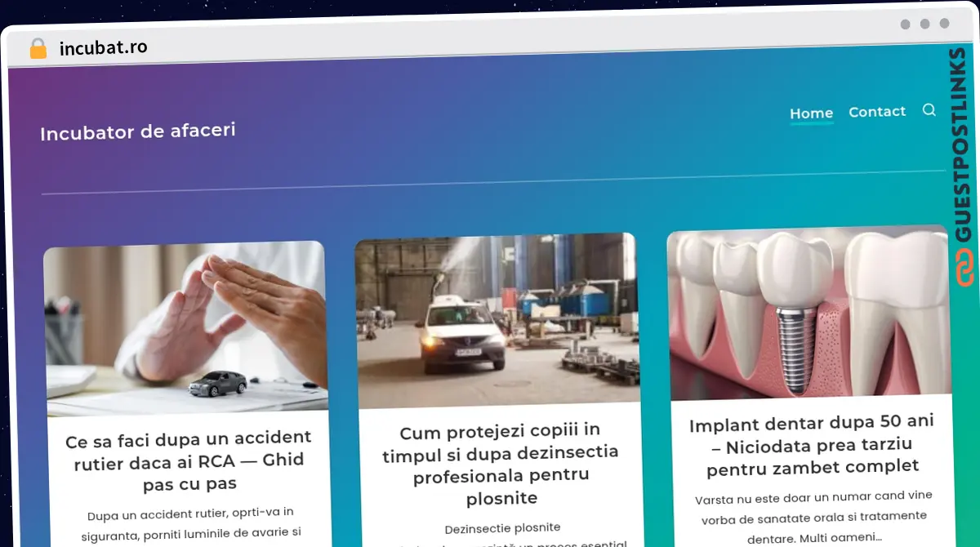
Task: Click the padlock icon beside incubat.ro
Action: (x=38, y=48)
